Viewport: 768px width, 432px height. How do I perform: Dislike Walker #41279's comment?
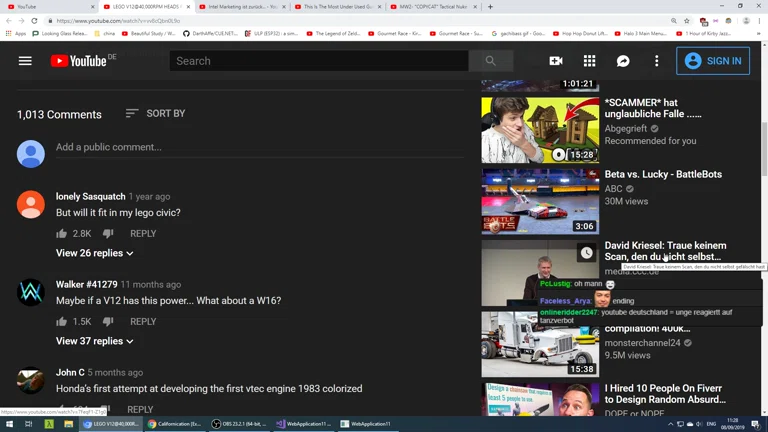pos(108,322)
